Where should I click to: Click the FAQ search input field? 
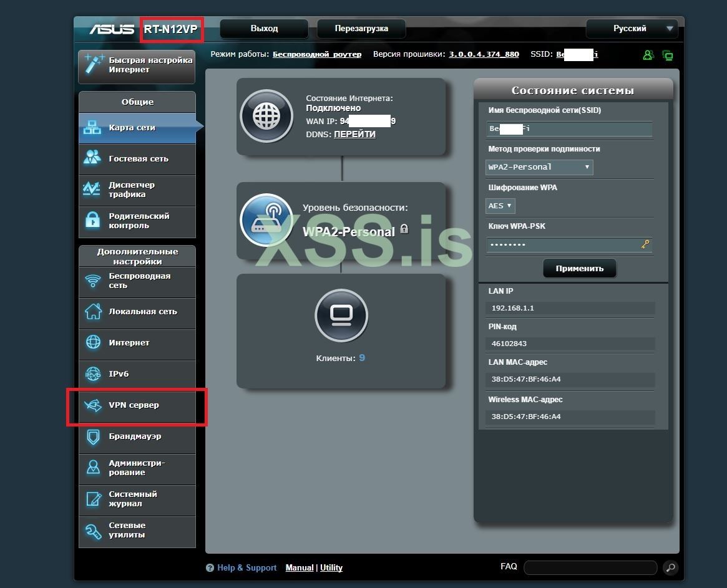click(x=590, y=567)
